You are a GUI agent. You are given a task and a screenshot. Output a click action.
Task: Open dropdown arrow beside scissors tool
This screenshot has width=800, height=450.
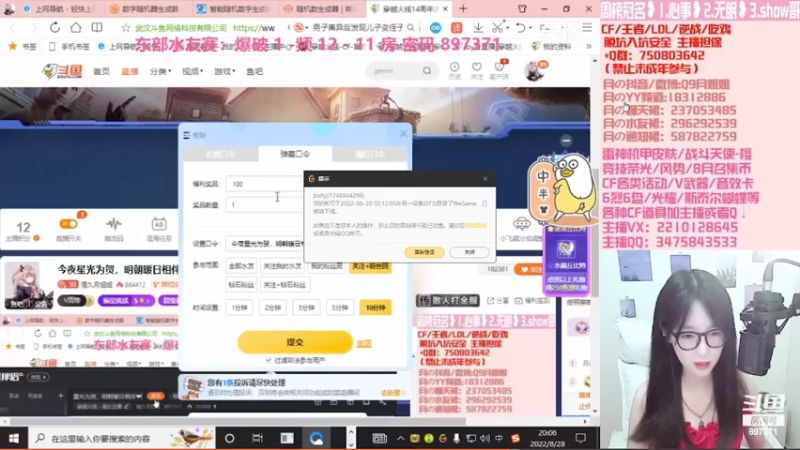tap(508, 28)
